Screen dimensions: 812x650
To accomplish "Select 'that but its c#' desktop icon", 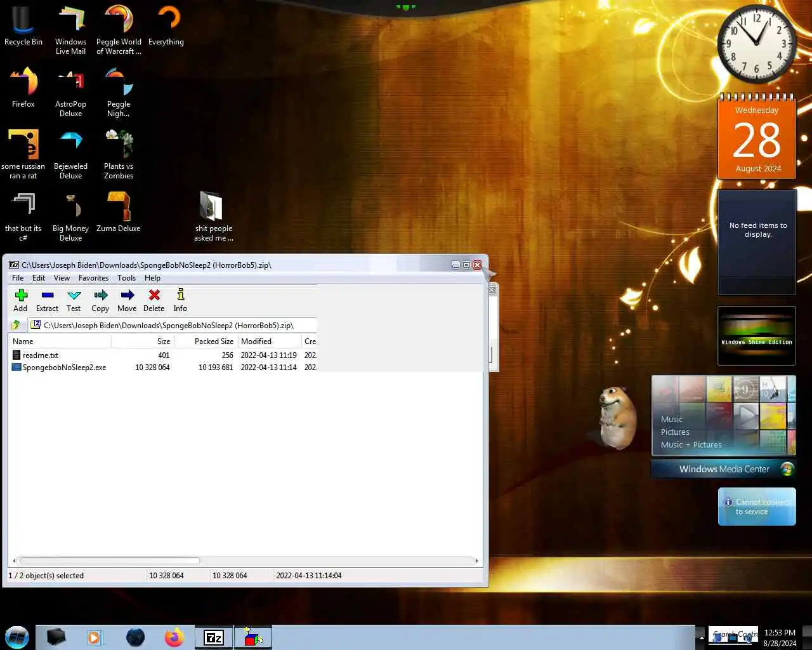I will click(x=23, y=217).
